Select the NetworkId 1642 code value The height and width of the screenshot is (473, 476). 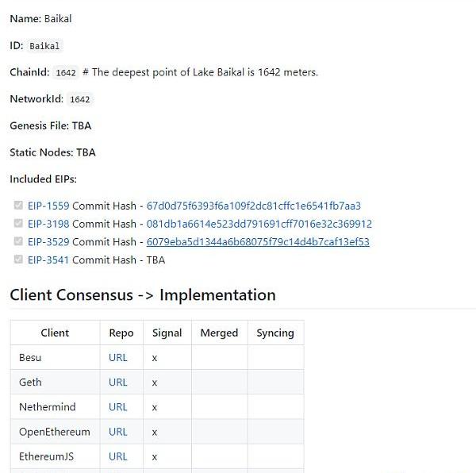tap(80, 99)
